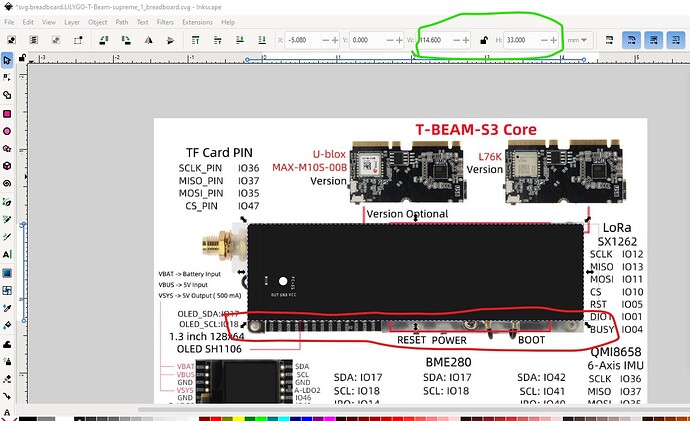This screenshot has height=421, width=690.
Task: Open the Edit menu
Action: (28, 22)
